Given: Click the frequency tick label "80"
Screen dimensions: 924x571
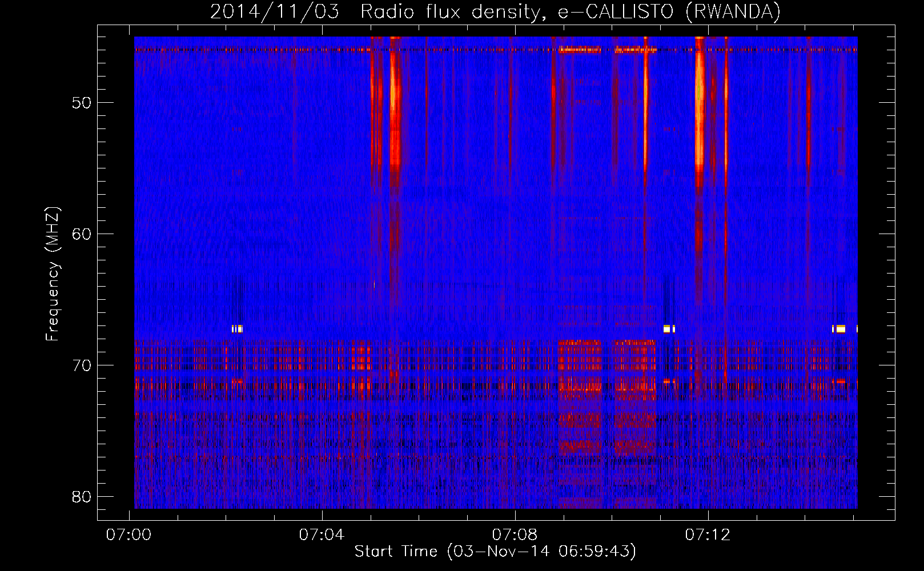Looking at the screenshot, I should point(82,497).
